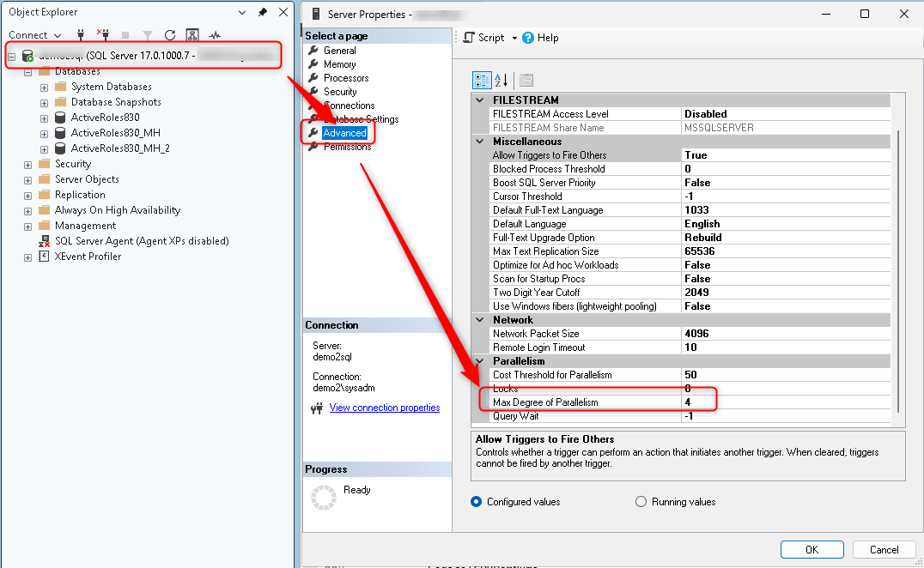This screenshot has height=568, width=924.
Task: Click the Cancel button
Action: [x=884, y=549]
